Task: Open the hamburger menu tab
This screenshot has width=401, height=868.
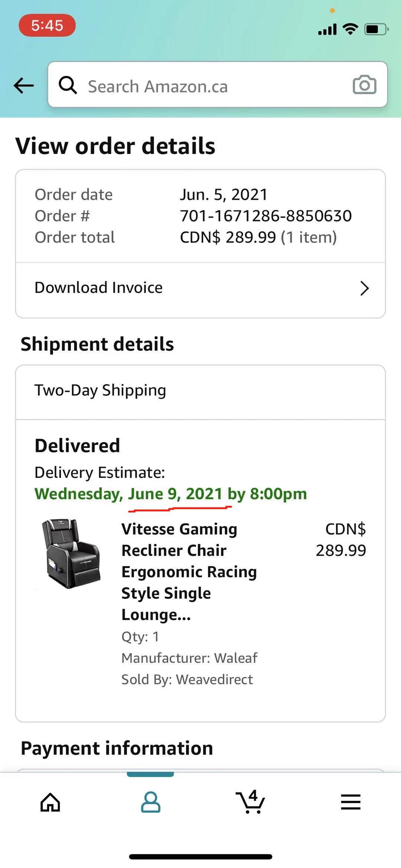Action: 351,802
